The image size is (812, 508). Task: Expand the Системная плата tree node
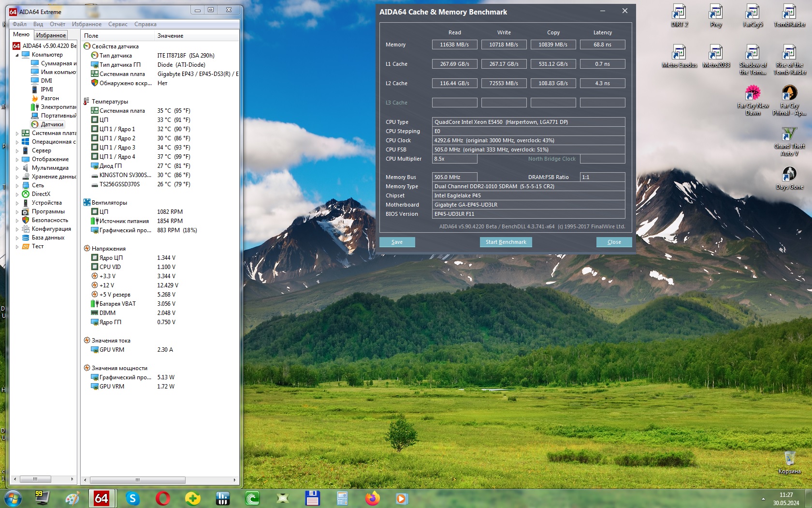pyautogui.click(x=17, y=133)
